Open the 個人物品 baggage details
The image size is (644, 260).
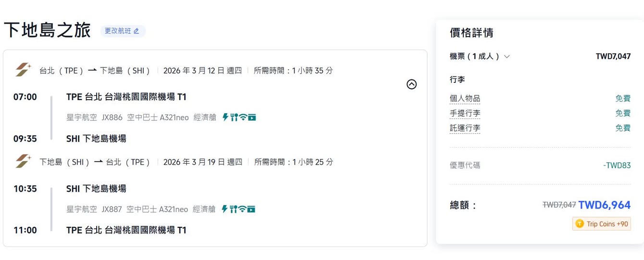[465, 99]
